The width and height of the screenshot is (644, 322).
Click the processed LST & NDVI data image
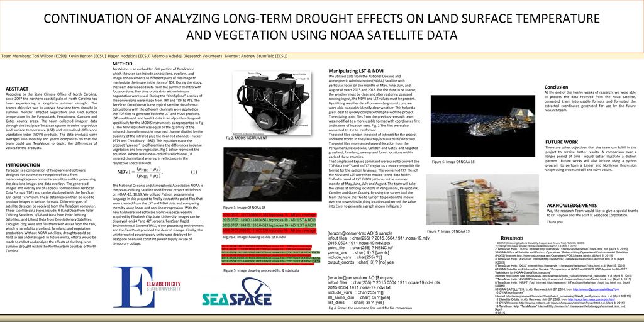pyautogui.click(x=271, y=255)
